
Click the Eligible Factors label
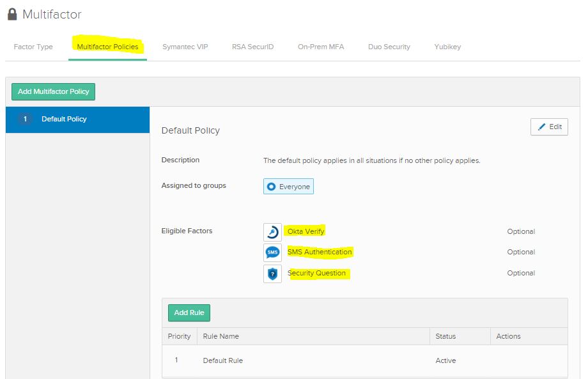tap(187, 231)
